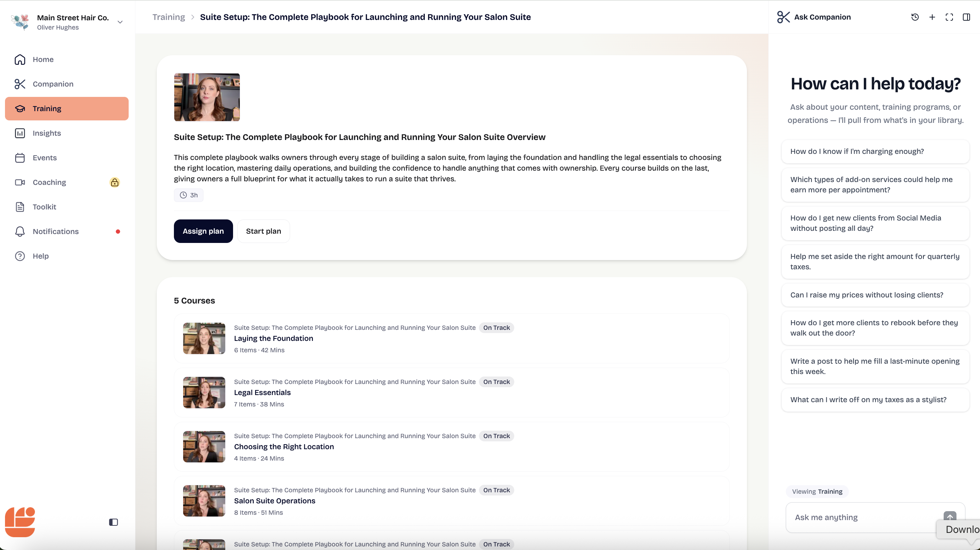Click the 3h duration badge
The width and height of the screenshot is (980, 550).
tap(189, 195)
